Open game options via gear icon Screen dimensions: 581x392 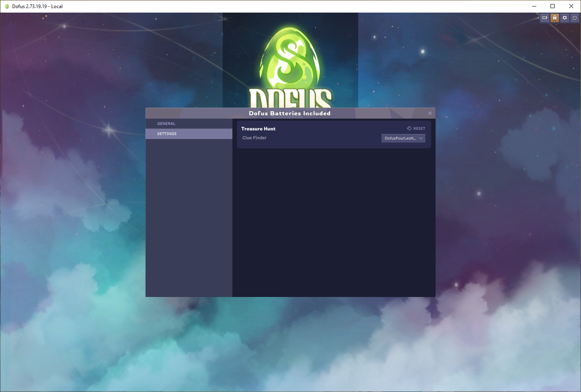(565, 18)
